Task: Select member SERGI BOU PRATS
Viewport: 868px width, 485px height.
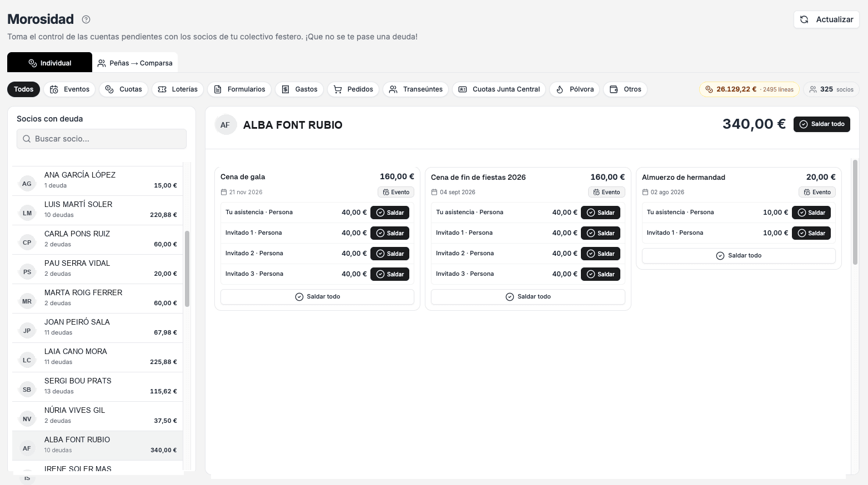Action: click(97, 387)
